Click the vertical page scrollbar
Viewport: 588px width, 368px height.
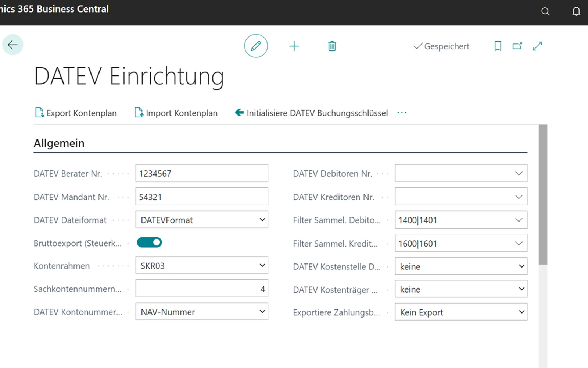tap(543, 195)
